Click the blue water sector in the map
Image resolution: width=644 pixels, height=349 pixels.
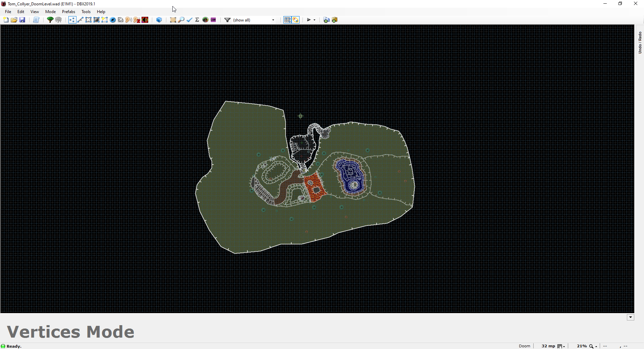coord(351,177)
